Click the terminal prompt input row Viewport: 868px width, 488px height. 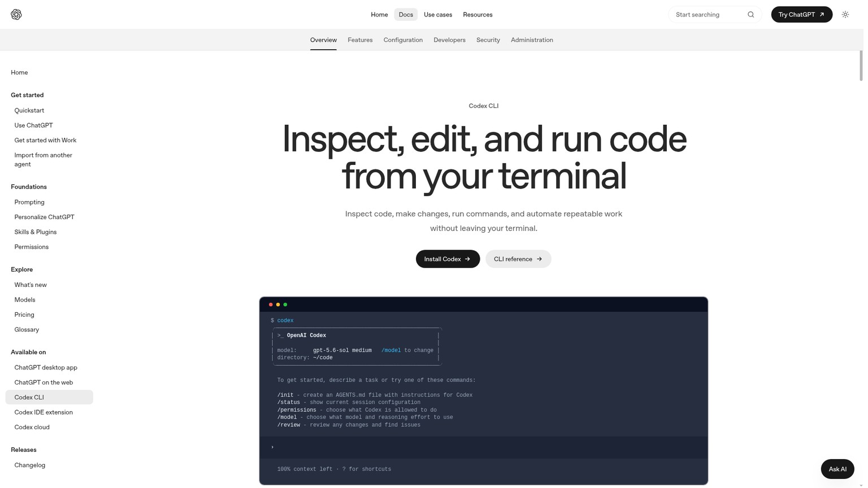pyautogui.click(x=484, y=447)
